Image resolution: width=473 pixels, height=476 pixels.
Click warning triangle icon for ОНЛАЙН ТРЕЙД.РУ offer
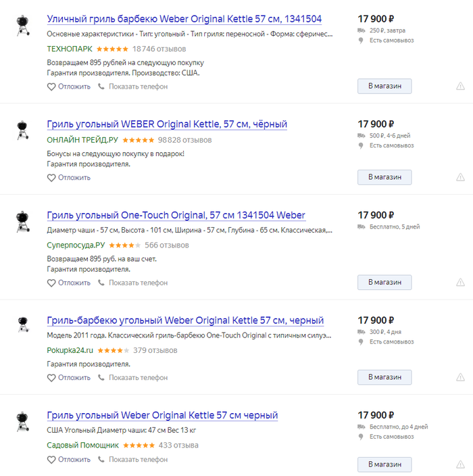pyautogui.click(x=460, y=177)
